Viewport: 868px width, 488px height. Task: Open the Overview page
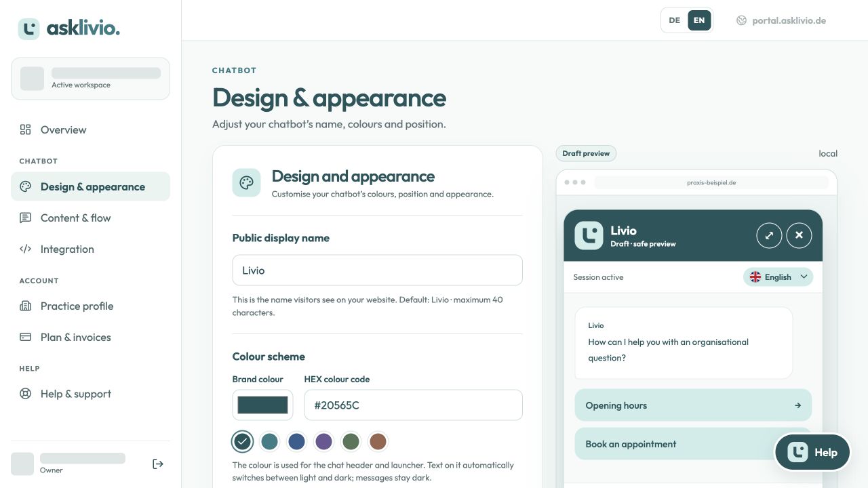pyautogui.click(x=90, y=129)
